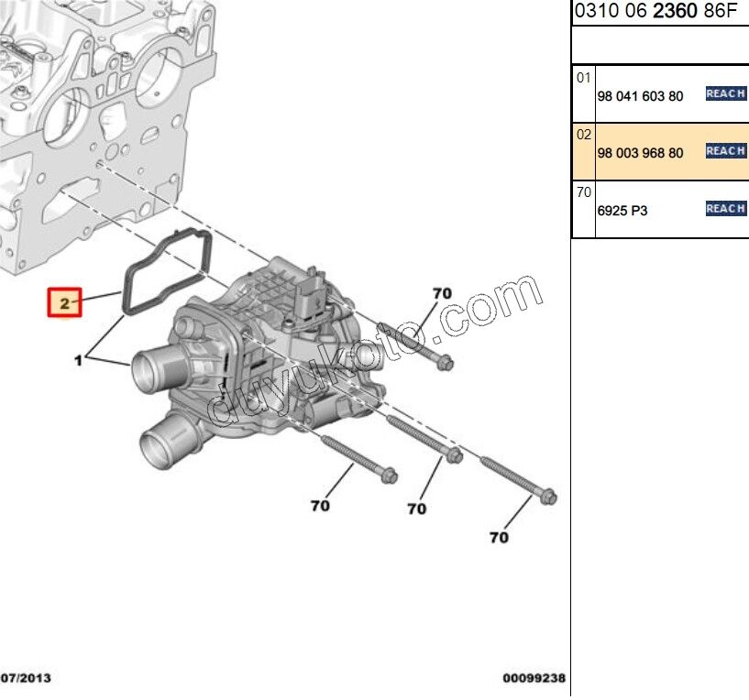
Task: Click the REACH badge for part 98 003 968 80
Action: (x=726, y=151)
